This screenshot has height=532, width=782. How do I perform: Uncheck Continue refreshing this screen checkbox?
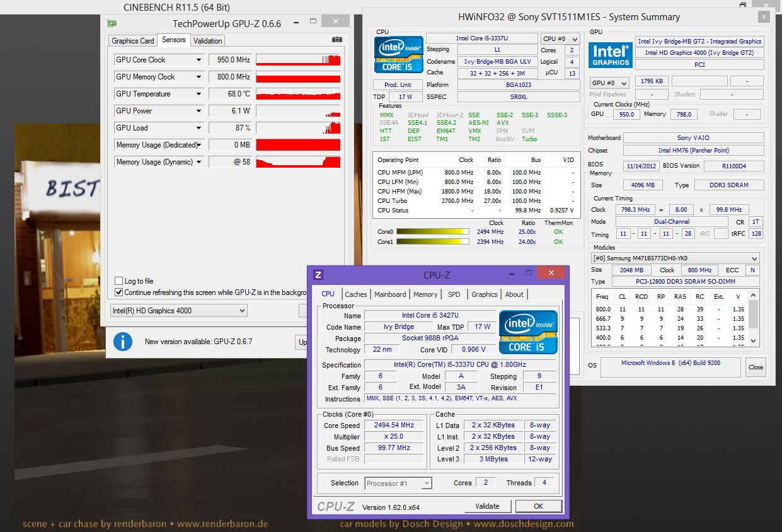[119, 292]
